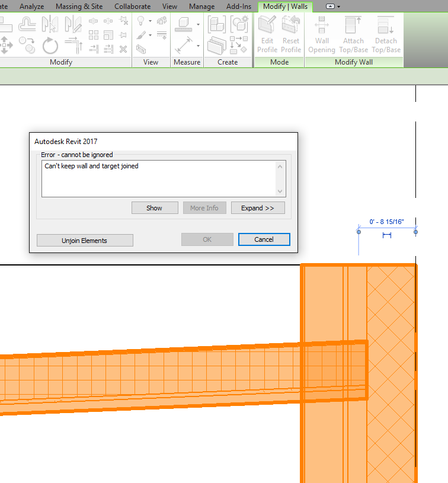The image size is (448, 483).
Task: Click the Unpin tool
Action: (x=123, y=20)
